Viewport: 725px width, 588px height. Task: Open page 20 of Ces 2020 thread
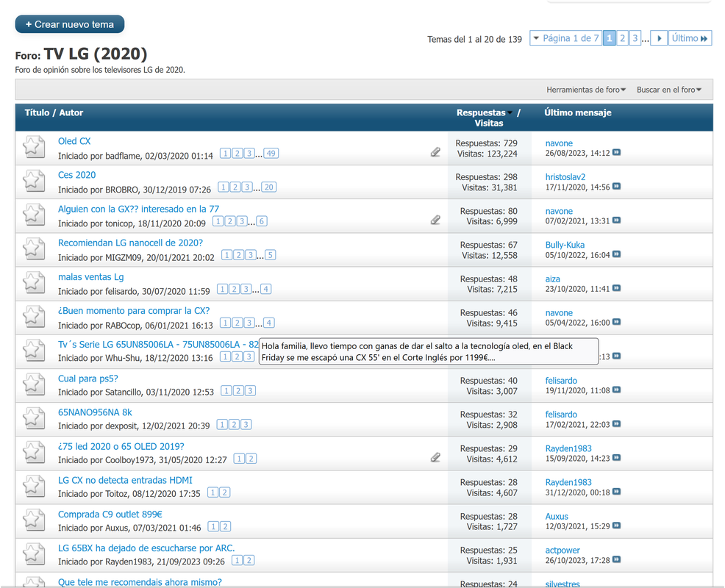[x=268, y=187]
